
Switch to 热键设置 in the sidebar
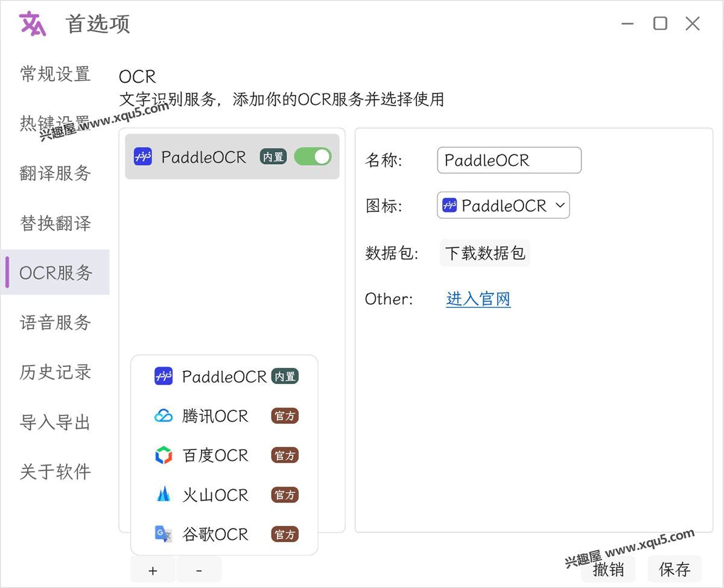pyautogui.click(x=55, y=124)
